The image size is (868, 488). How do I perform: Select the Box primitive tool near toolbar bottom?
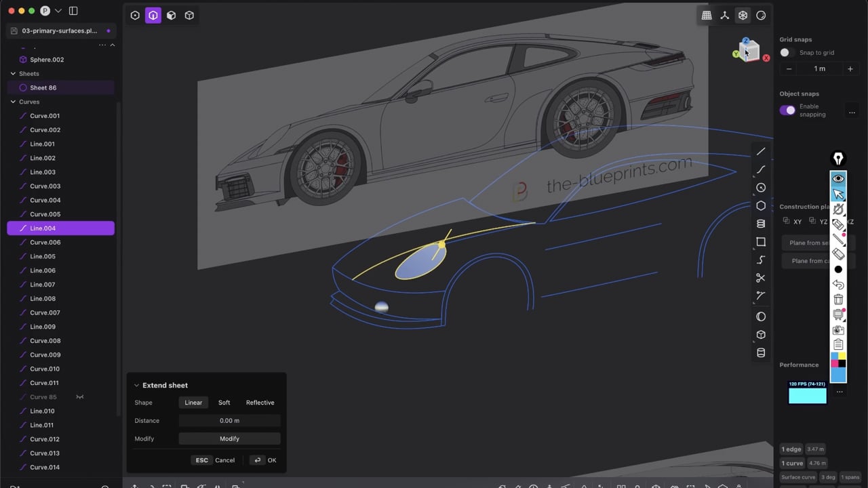tap(761, 334)
